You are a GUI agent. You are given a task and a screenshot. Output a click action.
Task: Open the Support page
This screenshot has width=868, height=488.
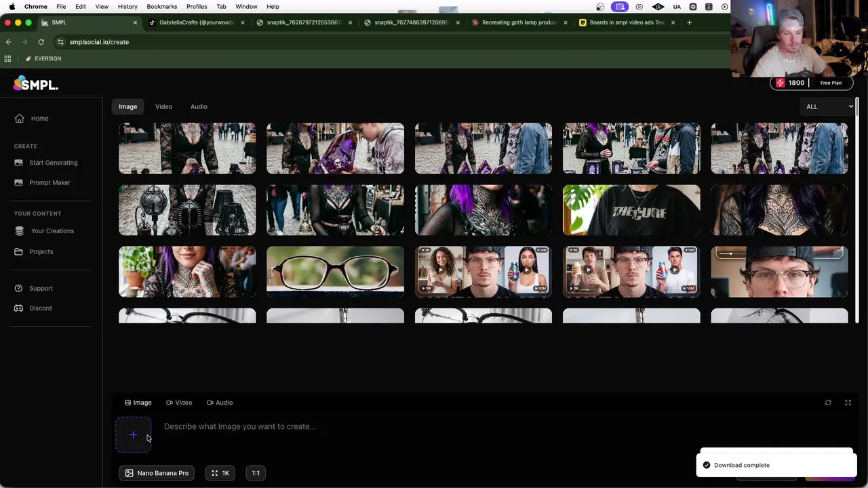[41, 288]
